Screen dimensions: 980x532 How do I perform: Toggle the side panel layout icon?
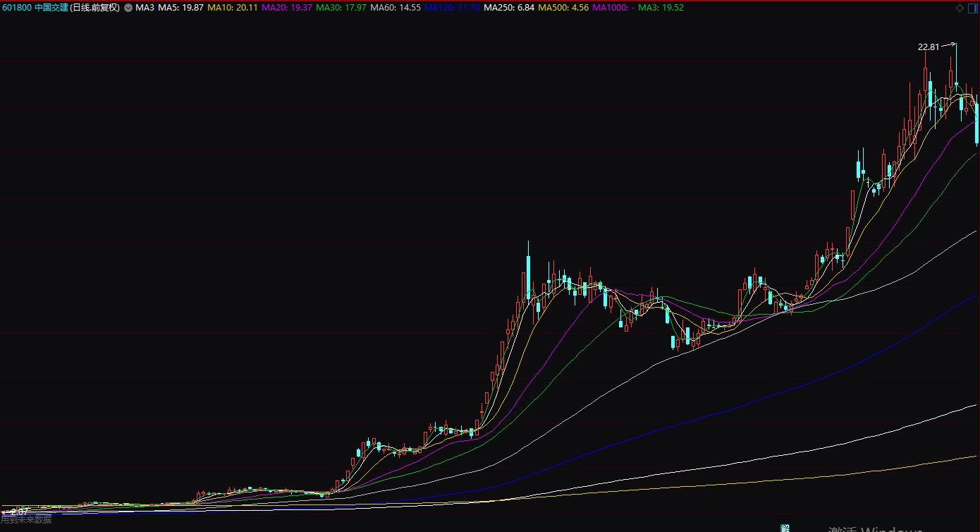(x=972, y=8)
